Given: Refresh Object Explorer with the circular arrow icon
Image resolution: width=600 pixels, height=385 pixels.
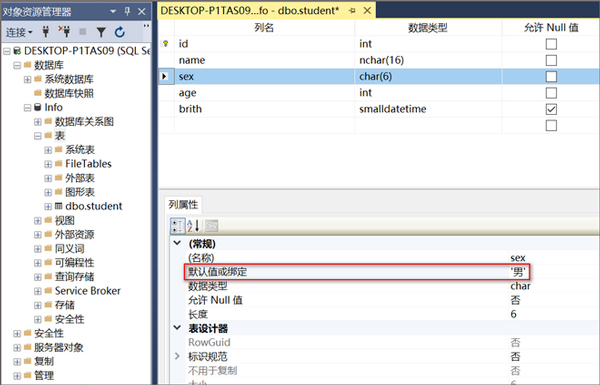Looking at the screenshot, I should click(120, 32).
